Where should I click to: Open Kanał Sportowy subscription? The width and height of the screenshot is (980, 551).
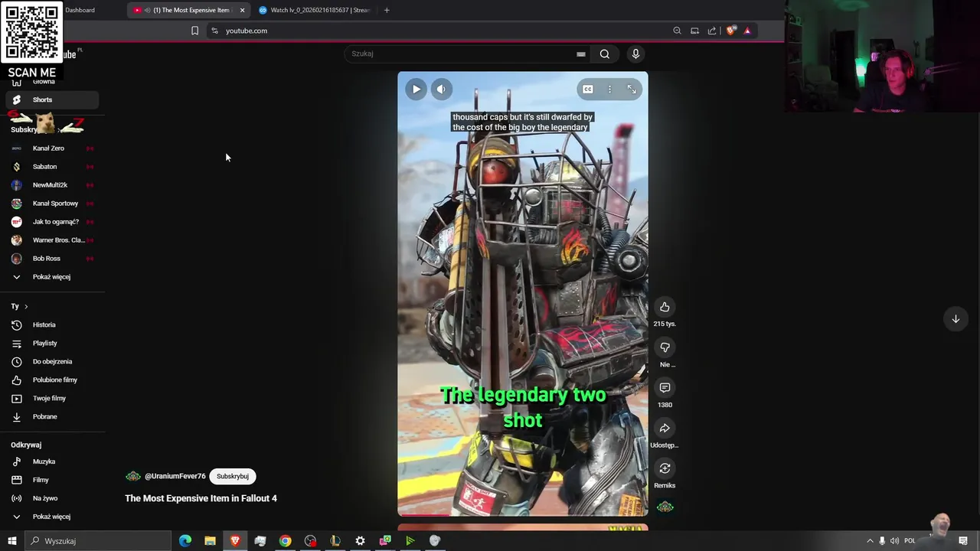pyautogui.click(x=52, y=204)
